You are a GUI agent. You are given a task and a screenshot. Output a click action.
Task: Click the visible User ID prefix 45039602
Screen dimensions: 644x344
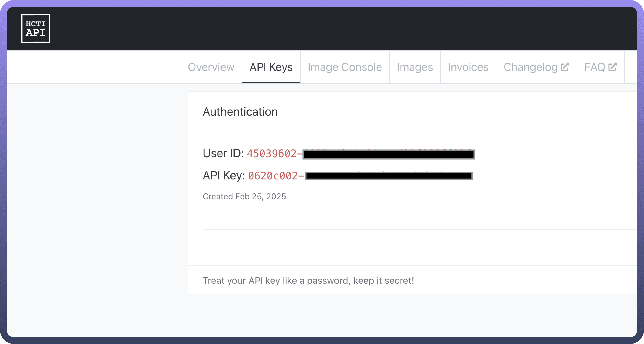[x=272, y=154]
